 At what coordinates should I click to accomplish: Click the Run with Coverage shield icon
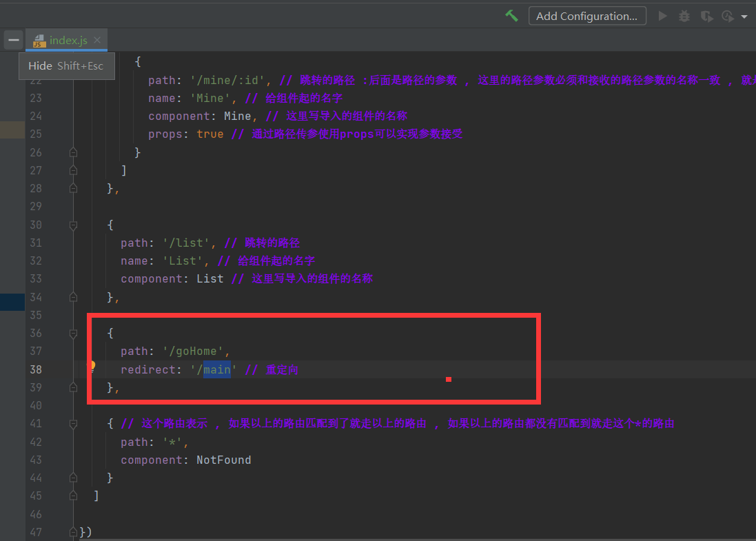(706, 17)
